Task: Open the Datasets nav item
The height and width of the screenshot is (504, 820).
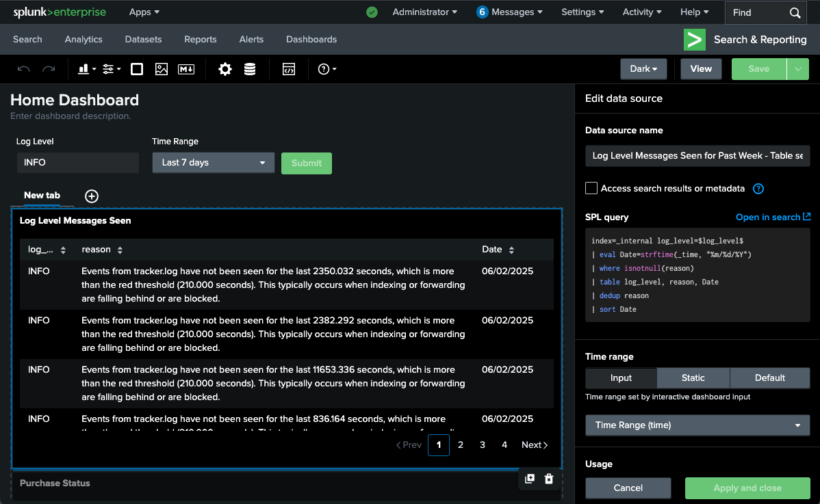Action: tap(143, 39)
